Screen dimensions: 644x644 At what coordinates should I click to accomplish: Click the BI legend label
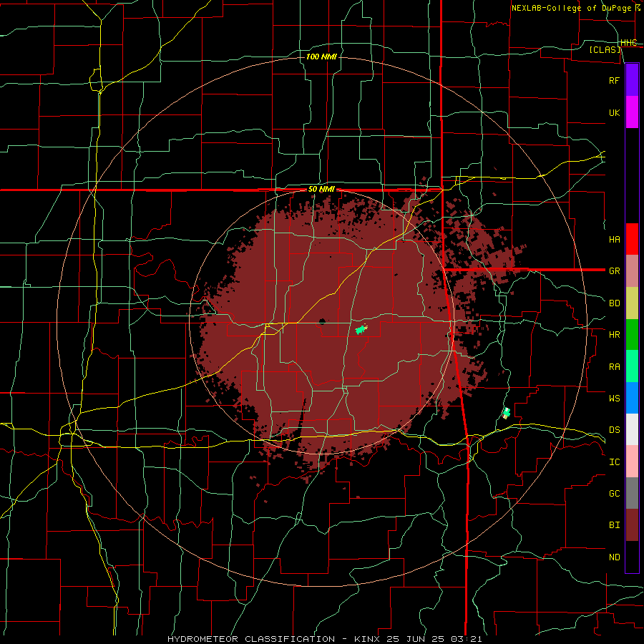point(614,525)
